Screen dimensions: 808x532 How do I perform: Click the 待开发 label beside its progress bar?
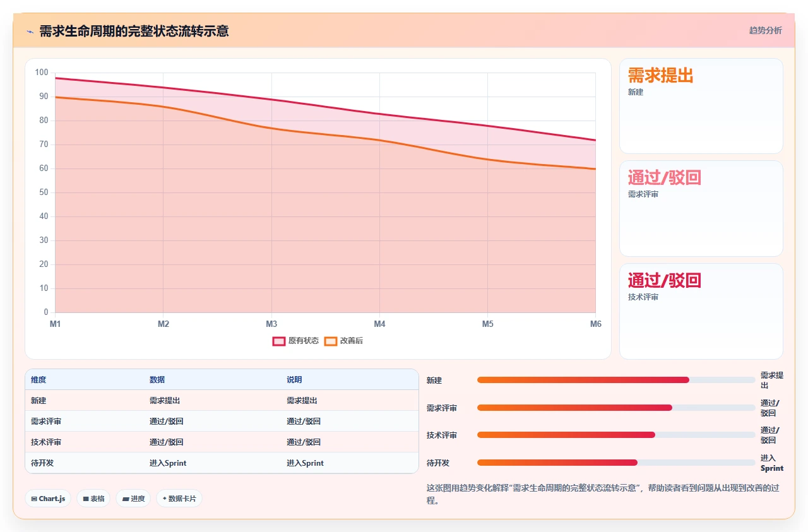coord(438,463)
